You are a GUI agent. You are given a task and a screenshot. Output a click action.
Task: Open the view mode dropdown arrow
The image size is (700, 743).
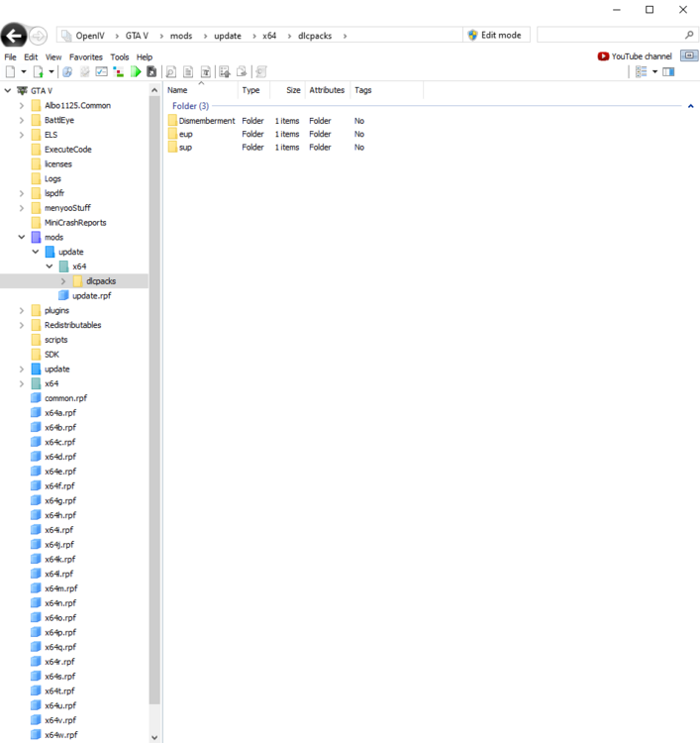point(655,72)
